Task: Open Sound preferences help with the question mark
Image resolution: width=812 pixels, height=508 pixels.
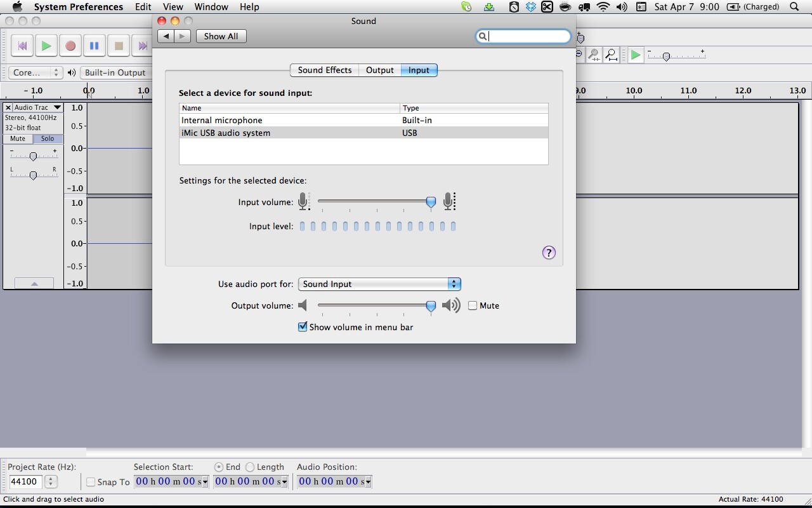Action: click(x=549, y=253)
